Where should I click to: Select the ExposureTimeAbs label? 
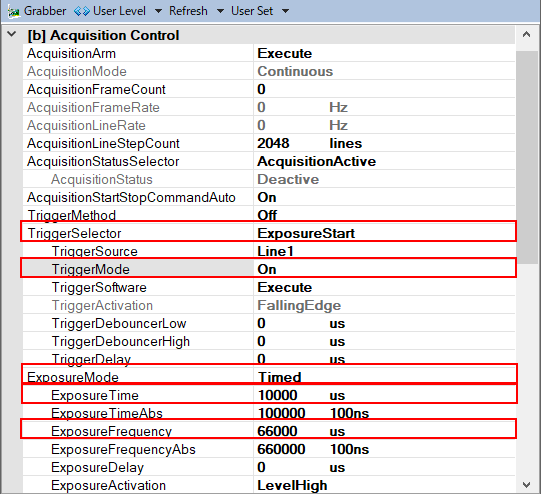pyautogui.click(x=107, y=413)
